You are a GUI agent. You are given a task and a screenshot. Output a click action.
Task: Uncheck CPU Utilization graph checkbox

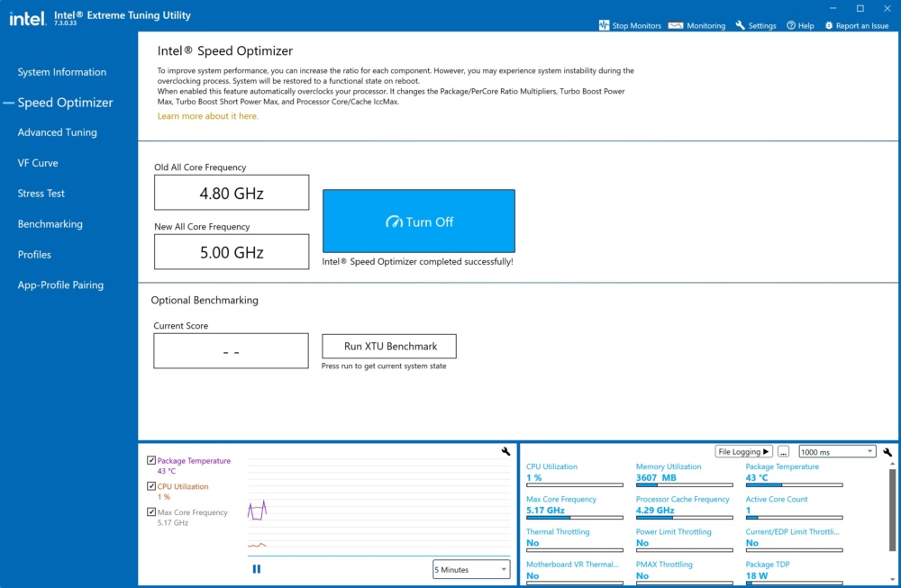[x=151, y=485]
